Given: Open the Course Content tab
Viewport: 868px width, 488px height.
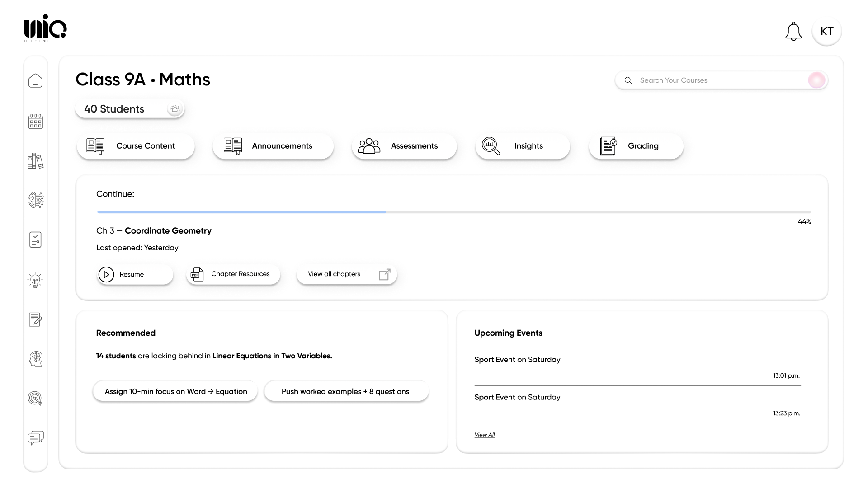Looking at the screenshot, I should [x=136, y=146].
